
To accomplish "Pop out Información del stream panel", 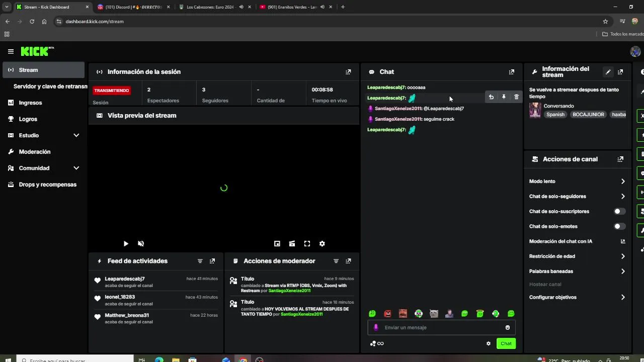I will tap(620, 72).
